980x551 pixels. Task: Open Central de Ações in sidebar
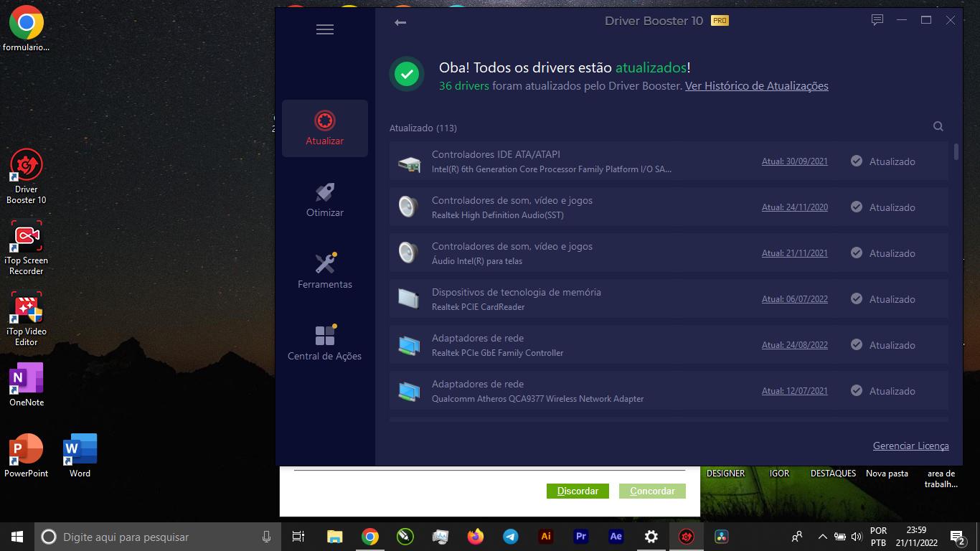coord(325,342)
